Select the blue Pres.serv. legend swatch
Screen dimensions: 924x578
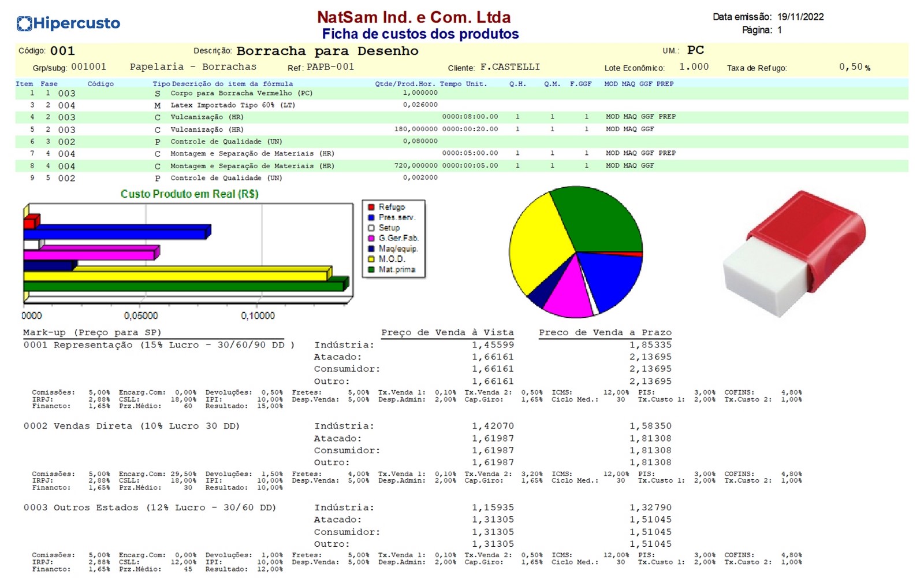[x=371, y=217]
